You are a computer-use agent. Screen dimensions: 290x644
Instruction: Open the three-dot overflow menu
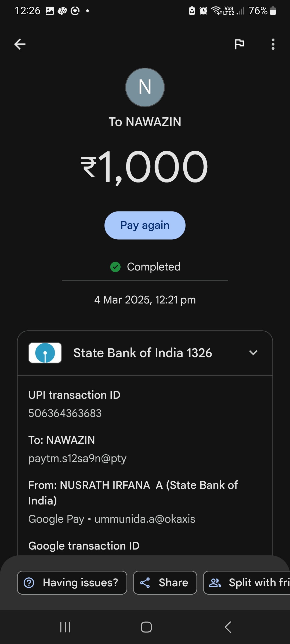click(273, 44)
